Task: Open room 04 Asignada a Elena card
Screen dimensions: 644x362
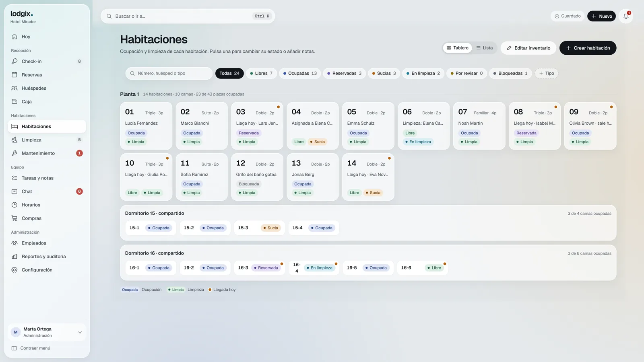Action: 312,126
